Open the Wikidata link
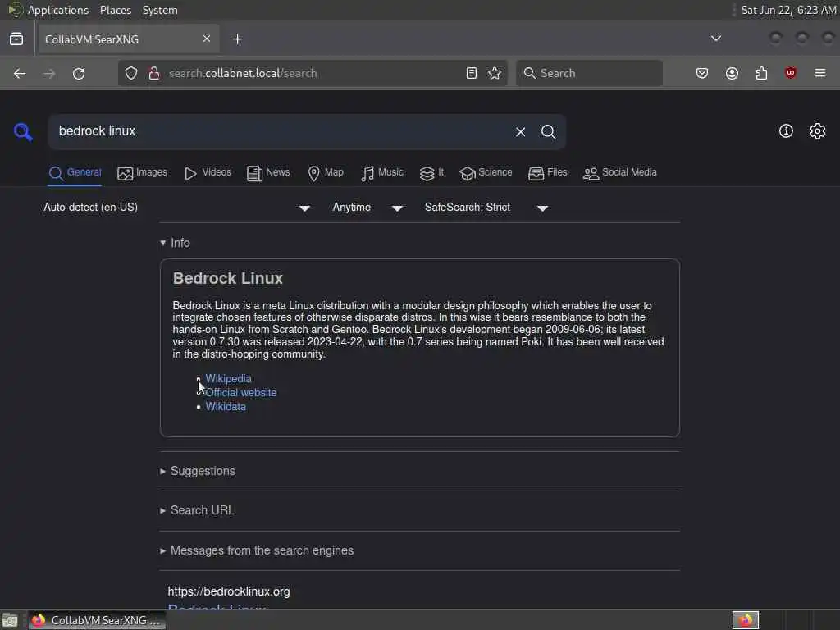 coord(226,407)
